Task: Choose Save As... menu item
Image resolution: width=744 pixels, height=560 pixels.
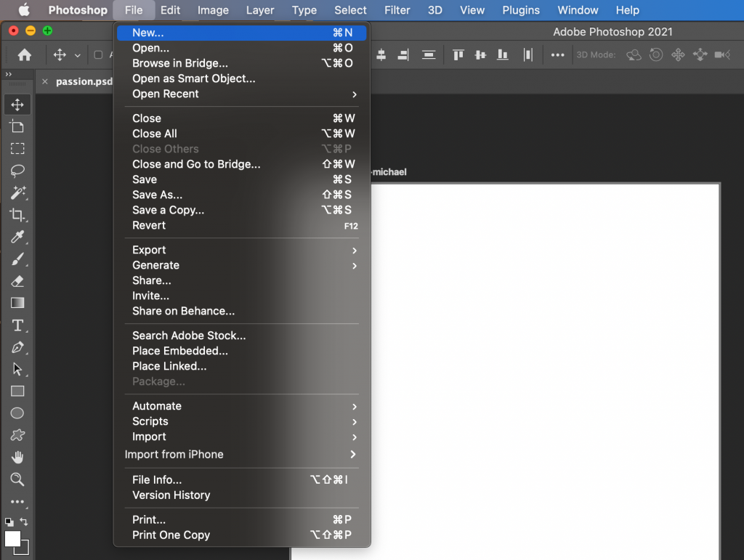Action: tap(241, 195)
